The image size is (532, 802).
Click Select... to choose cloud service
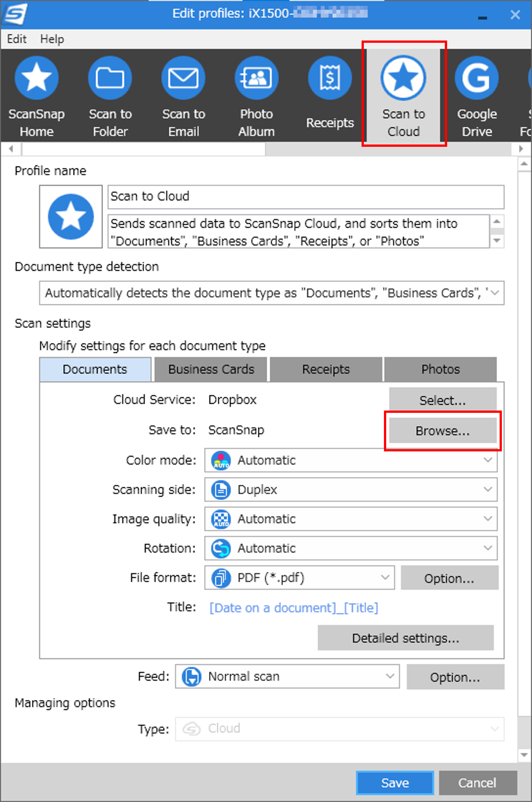point(443,400)
